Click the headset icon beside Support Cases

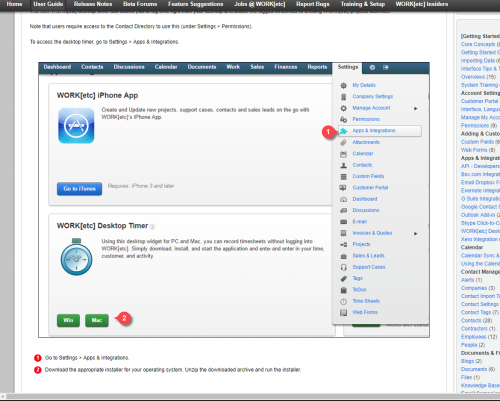343,267
